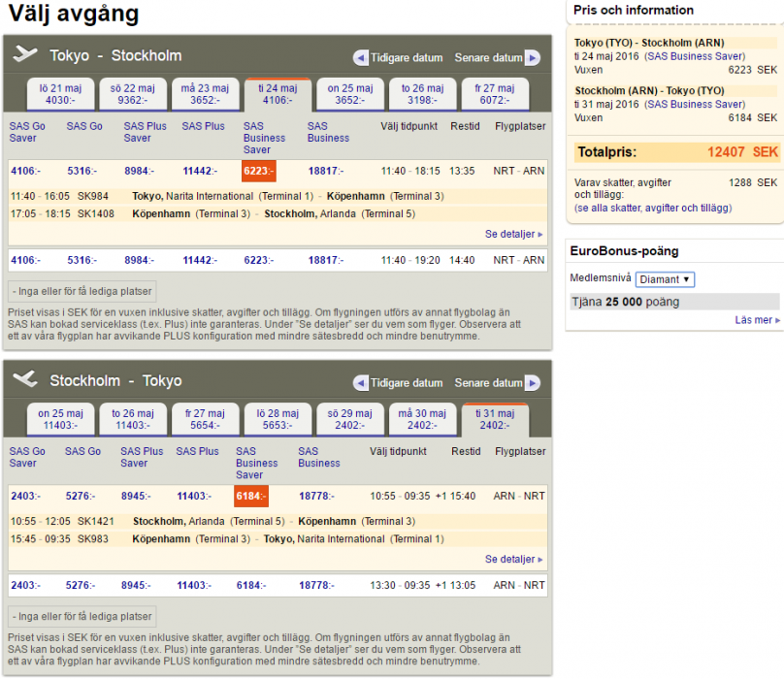Click SAS Business Saver link for 24 maj
The image size is (784, 679).
(696, 56)
